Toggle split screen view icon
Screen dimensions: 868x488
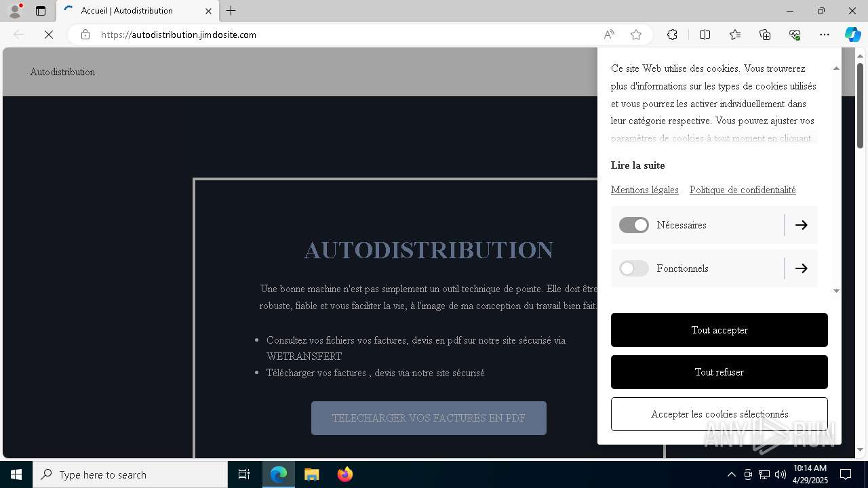click(705, 35)
